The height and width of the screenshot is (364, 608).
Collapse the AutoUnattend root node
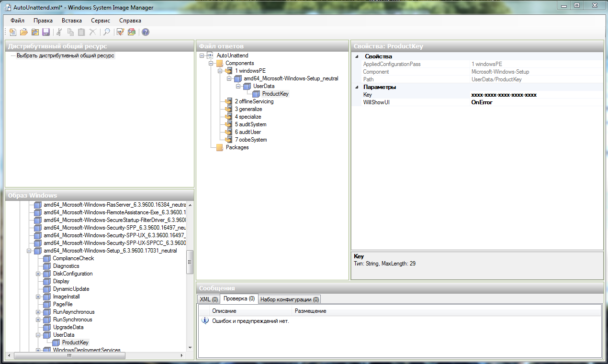click(202, 55)
